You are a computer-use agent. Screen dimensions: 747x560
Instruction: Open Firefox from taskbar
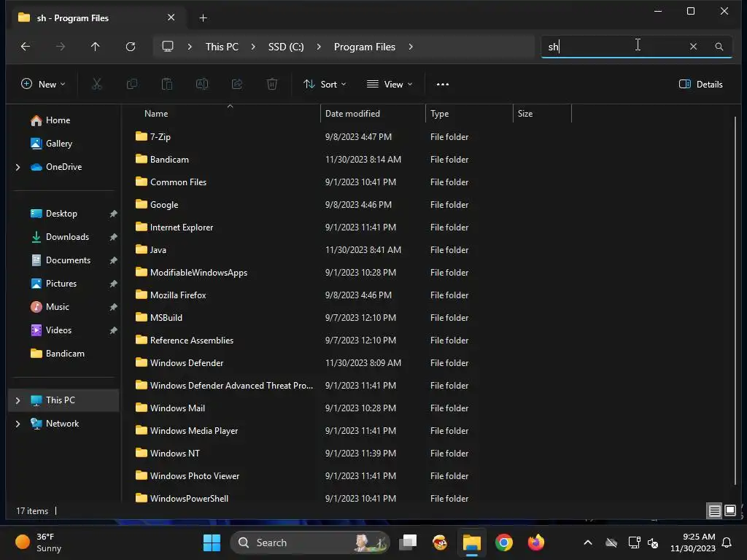coord(536,542)
